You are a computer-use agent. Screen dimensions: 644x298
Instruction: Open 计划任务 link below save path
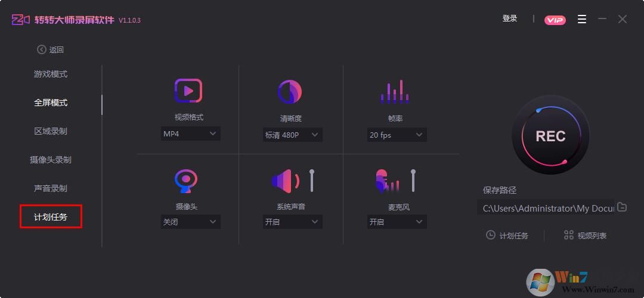pos(513,235)
